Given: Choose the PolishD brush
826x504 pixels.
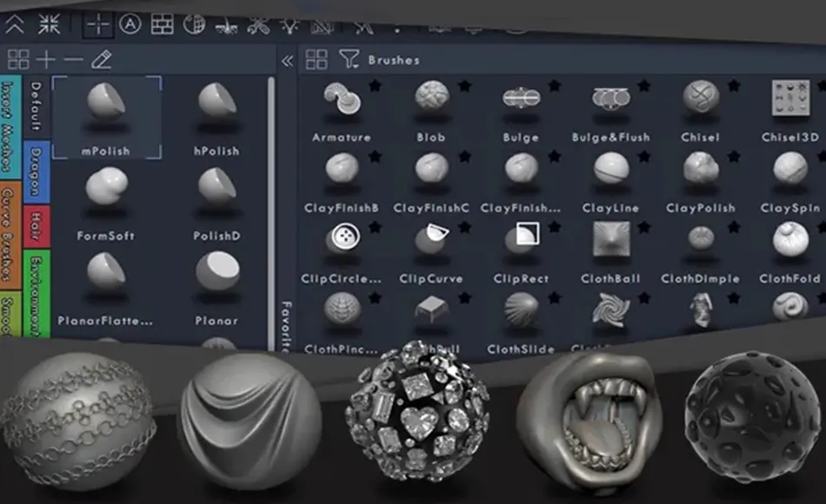Looking at the screenshot, I should pyautogui.click(x=216, y=203).
